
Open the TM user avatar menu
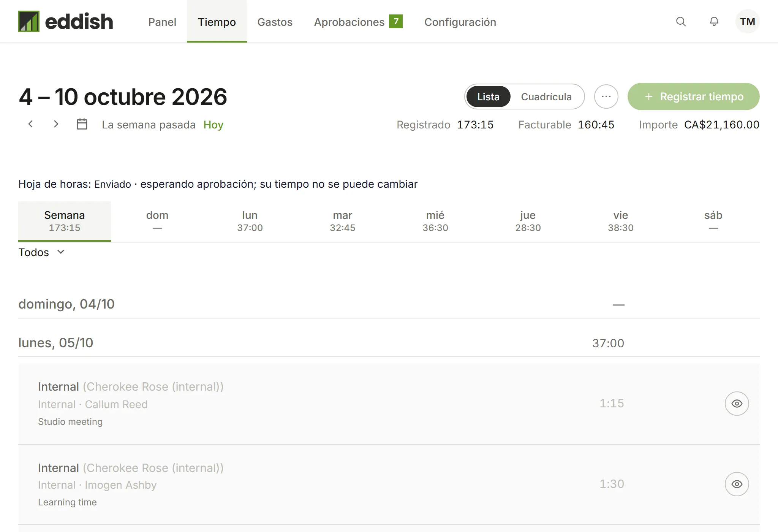pyautogui.click(x=748, y=22)
